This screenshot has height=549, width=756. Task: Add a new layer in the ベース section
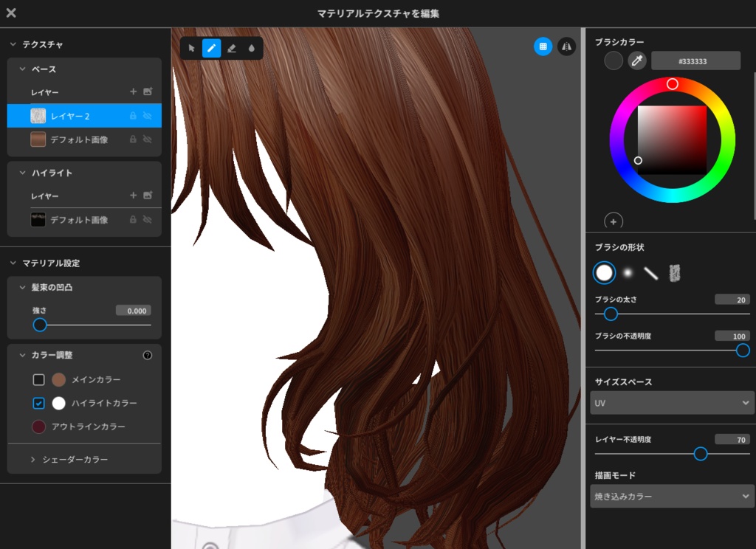tap(133, 91)
